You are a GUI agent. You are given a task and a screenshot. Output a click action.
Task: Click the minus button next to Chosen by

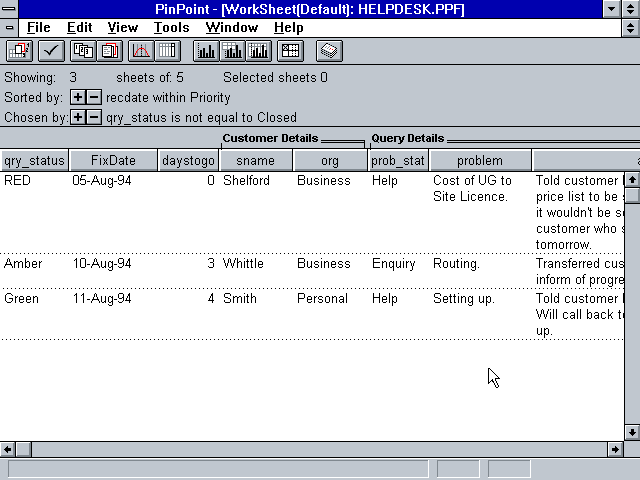[x=93, y=118]
